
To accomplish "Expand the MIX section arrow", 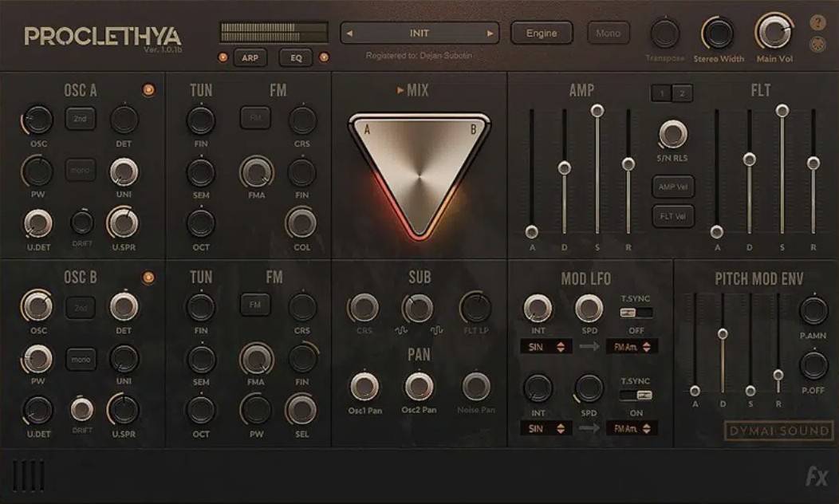I will (x=400, y=91).
